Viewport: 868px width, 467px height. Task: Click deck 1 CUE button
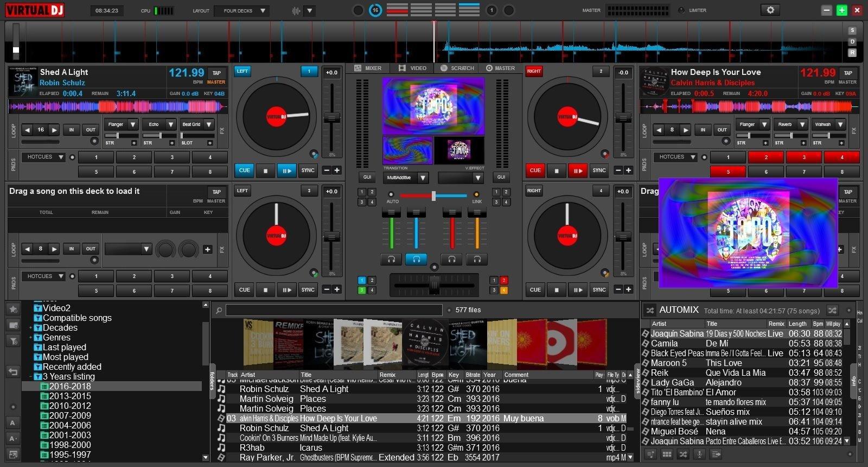244,171
